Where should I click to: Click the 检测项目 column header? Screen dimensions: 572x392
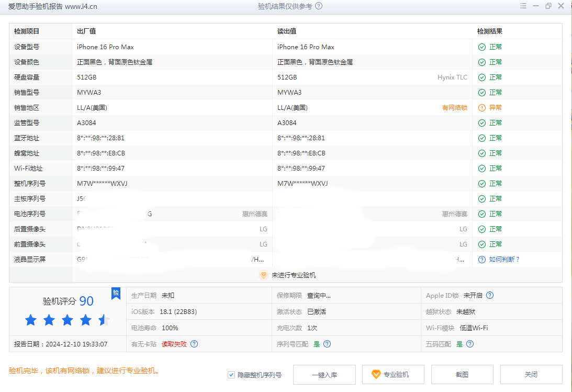point(27,31)
